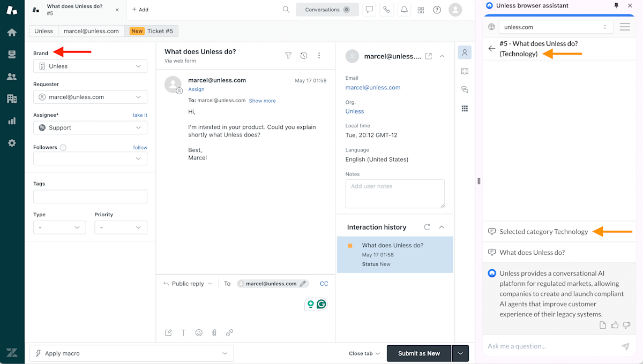Open the phone talk icon

click(386, 10)
